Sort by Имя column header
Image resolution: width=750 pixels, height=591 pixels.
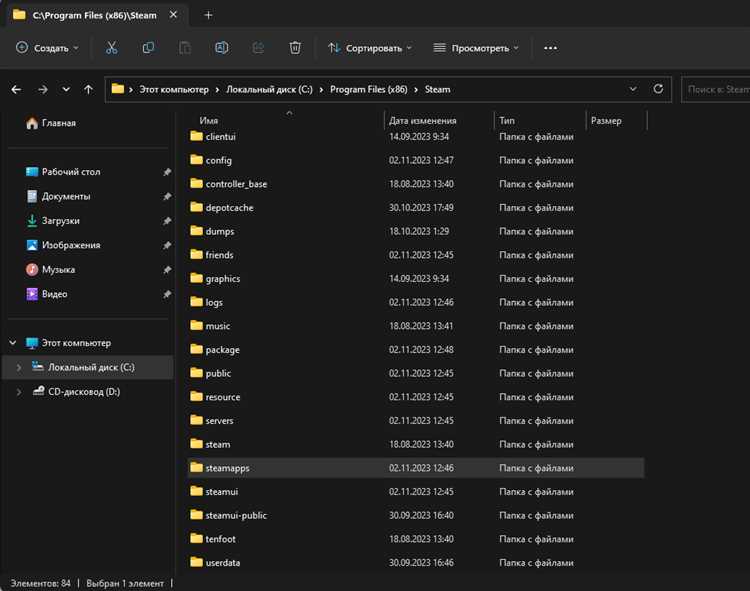[209, 120]
